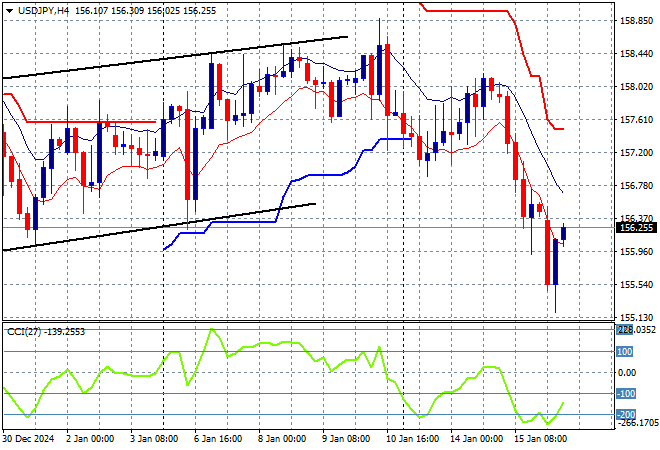Click the 156.780 price axis label
Image resolution: width=660 pixels, height=450 pixels.
[x=637, y=185]
